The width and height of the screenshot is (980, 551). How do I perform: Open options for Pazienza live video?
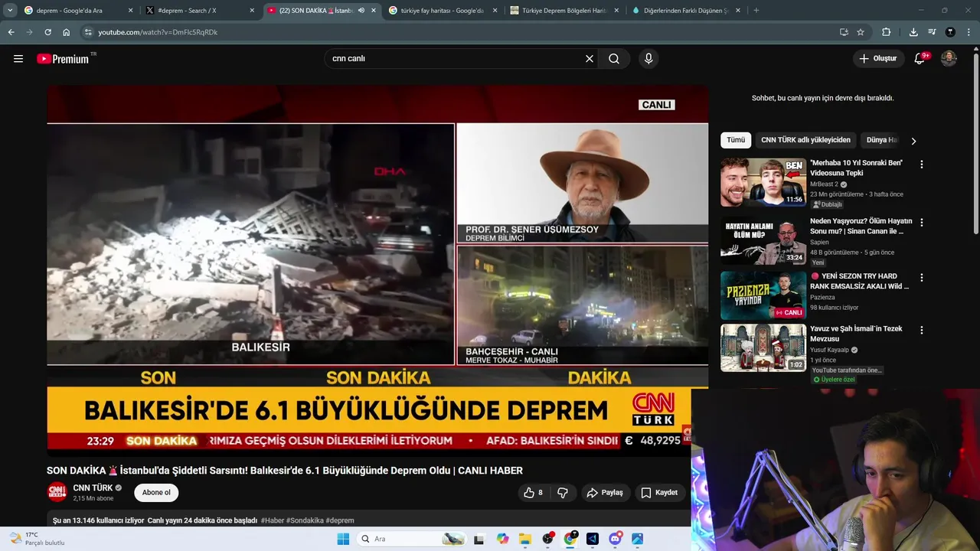pyautogui.click(x=922, y=278)
